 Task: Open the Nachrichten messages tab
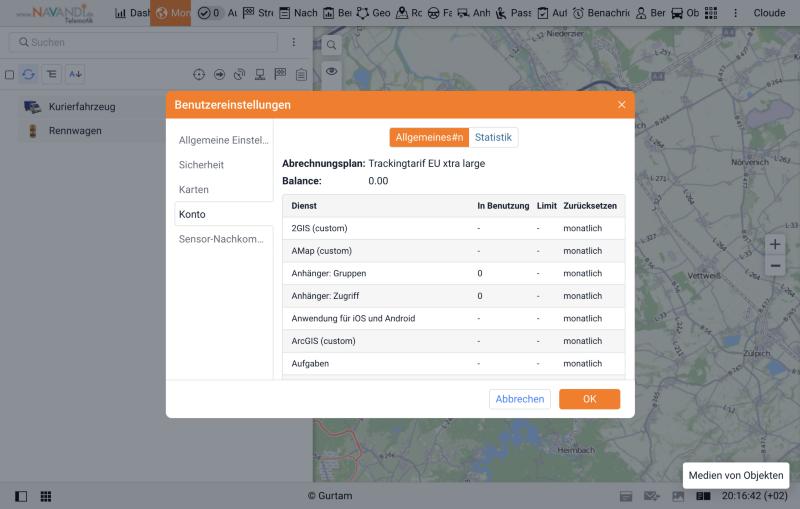(x=298, y=13)
